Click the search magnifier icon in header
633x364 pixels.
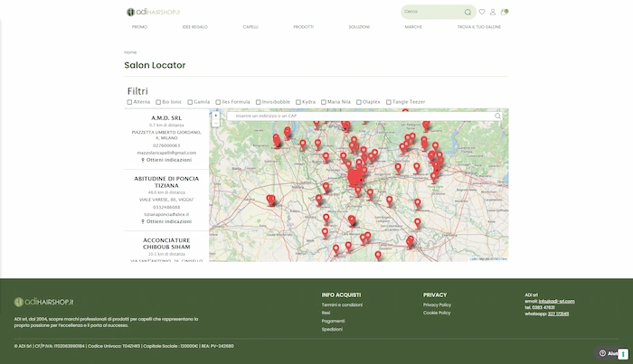coord(468,13)
